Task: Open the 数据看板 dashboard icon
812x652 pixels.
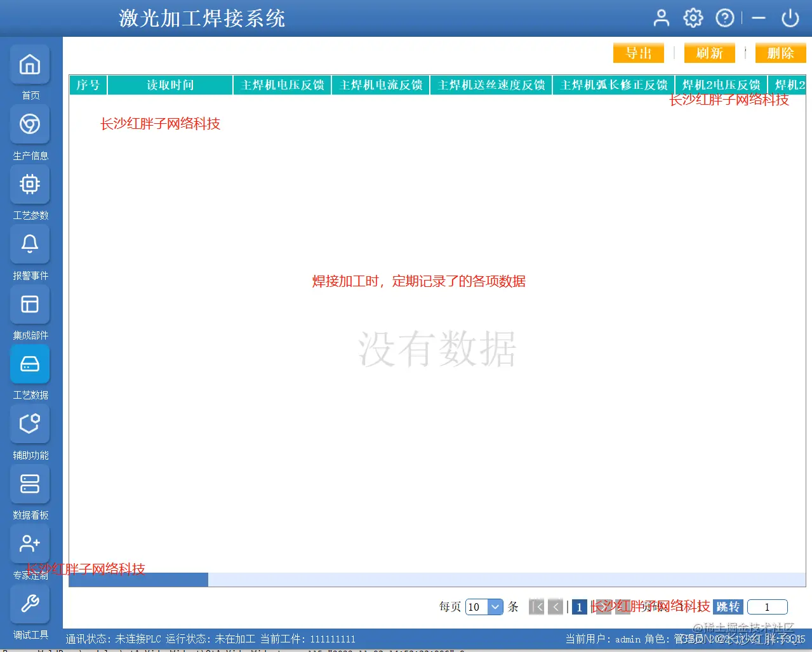Action: tap(29, 484)
